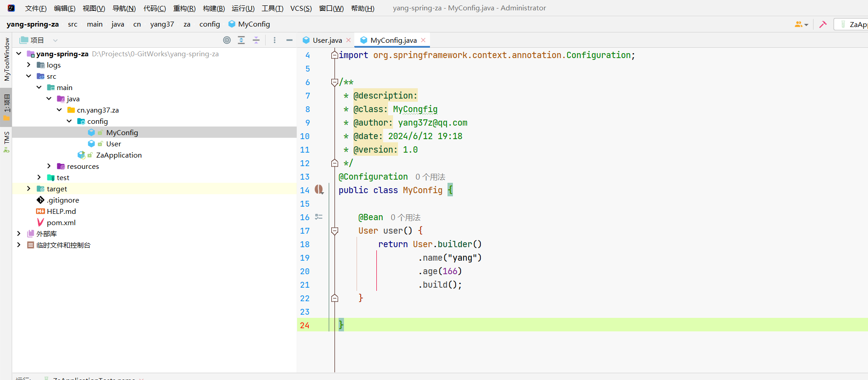Image resolution: width=868 pixels, height=380 pixels.
Task: Open the MyToolWindow side panel
Action: pyautogui.click(x=6, y=59)
